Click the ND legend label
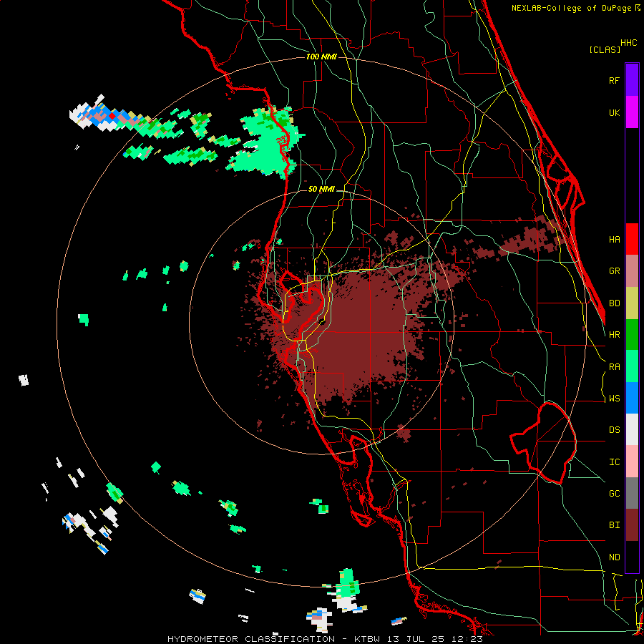The height and width of the screenshot is (644, 644). pos(615,557)
